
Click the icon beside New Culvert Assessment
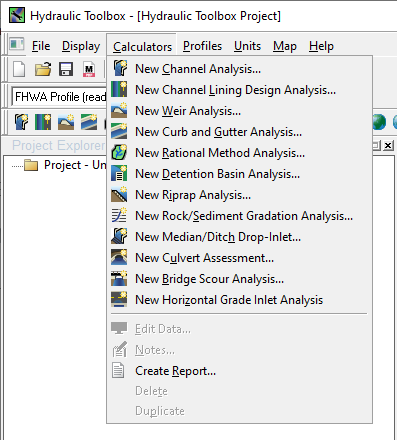tap(119, 258)
